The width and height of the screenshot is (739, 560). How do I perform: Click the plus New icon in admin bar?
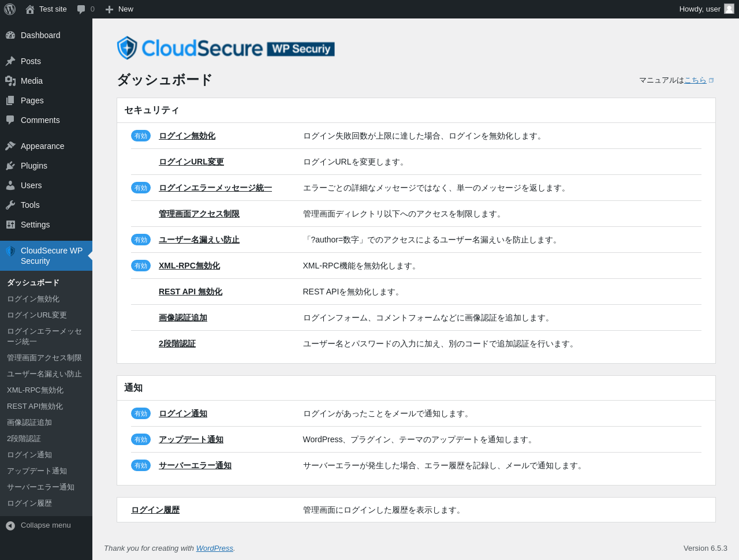[109, 9]
